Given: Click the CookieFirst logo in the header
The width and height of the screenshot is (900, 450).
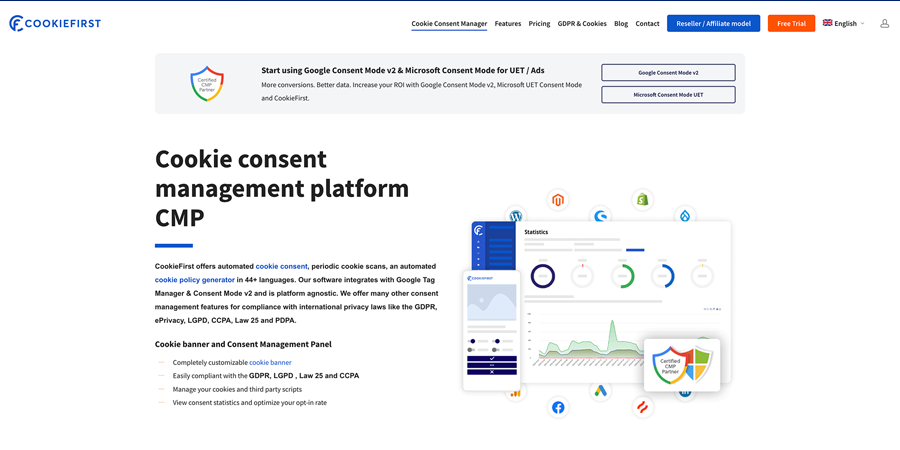Looking at the screenshot, I should coord(55,23).
